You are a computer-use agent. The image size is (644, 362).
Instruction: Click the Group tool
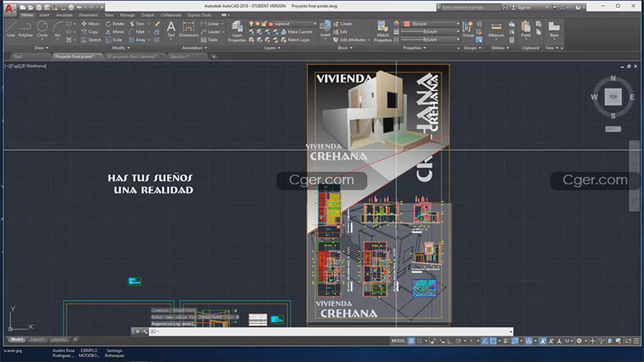pyautogui.click(x=468, y=29)
